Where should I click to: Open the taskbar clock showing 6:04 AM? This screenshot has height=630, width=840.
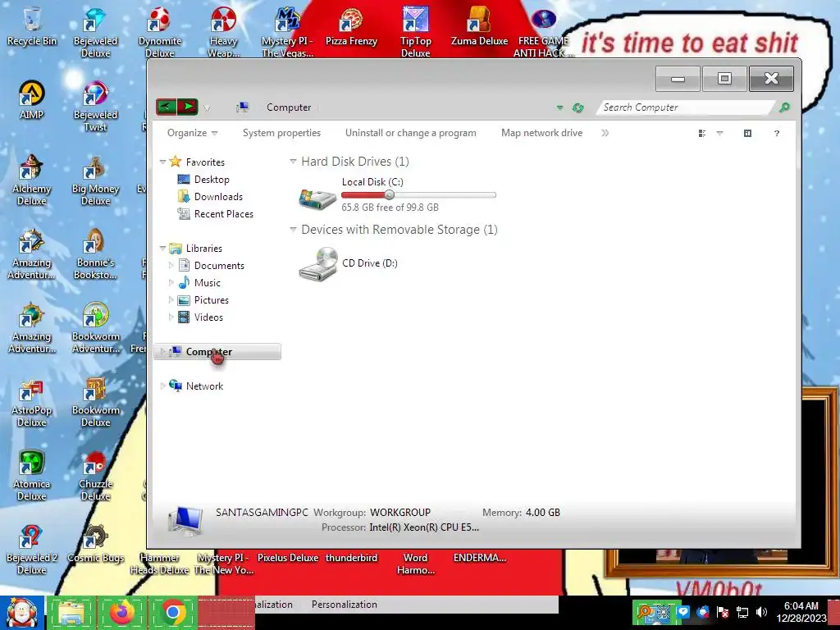pyautogui.click(x=801, y=612)
